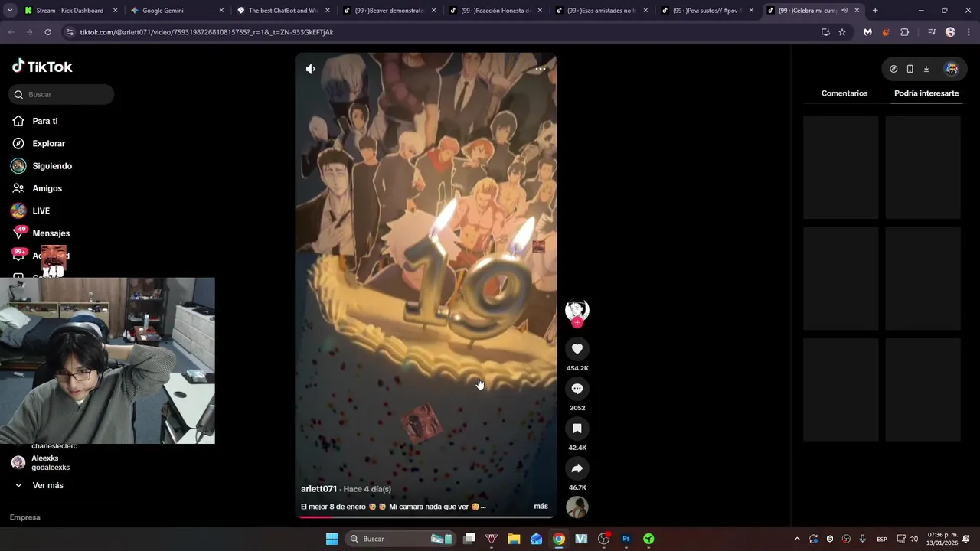Focus the Buscar search field in TikTok
This screenshot has height=551, width=980.
tap(62, 94)
